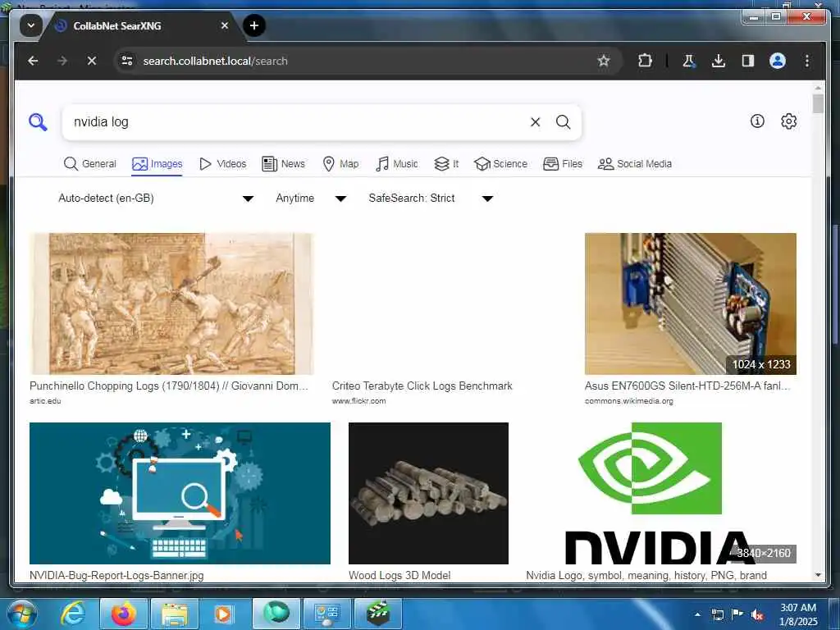840x630 pixels.
Task: Click www.flickr.com source text
Action: pyautogui.click(x=359, y=400)
